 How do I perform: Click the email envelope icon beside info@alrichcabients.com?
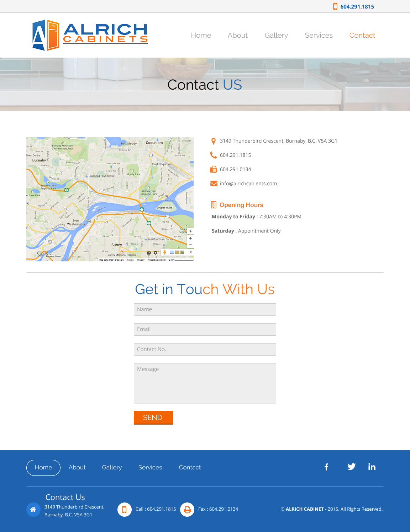point(214,183)
